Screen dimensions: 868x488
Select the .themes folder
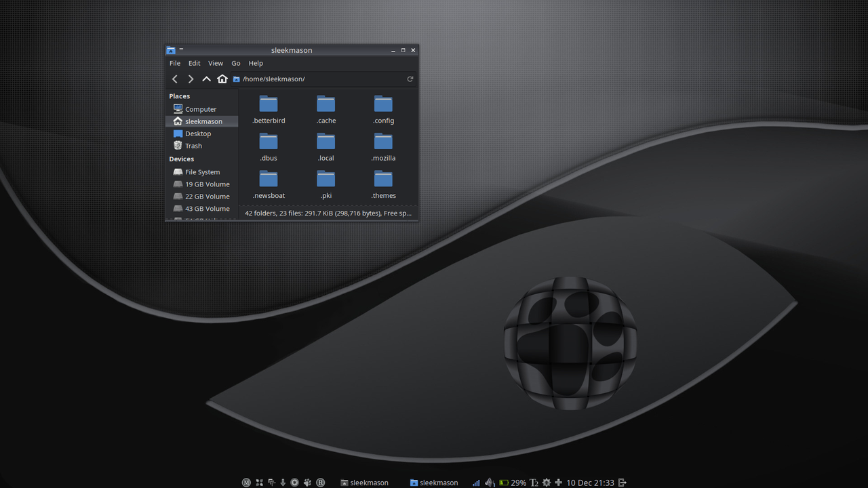(x=383, y=184)
